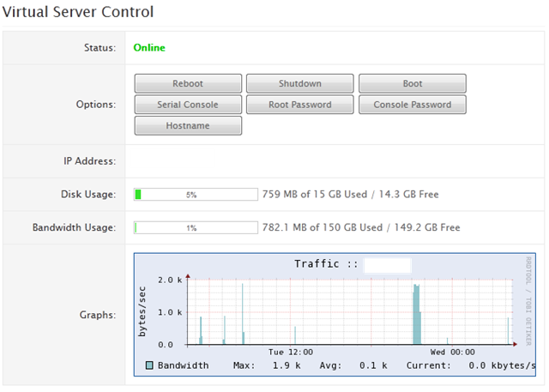
Task: Click the Bandwidth Usage progress bar
Action: point(196,227)
